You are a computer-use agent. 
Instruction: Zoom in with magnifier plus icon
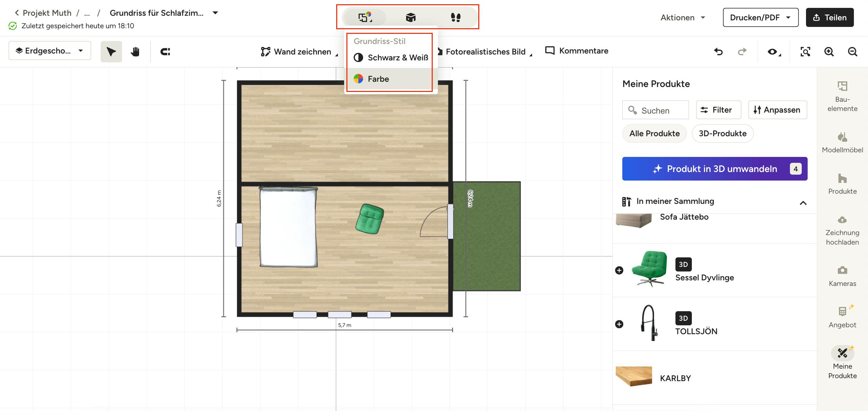pos(829,52)
